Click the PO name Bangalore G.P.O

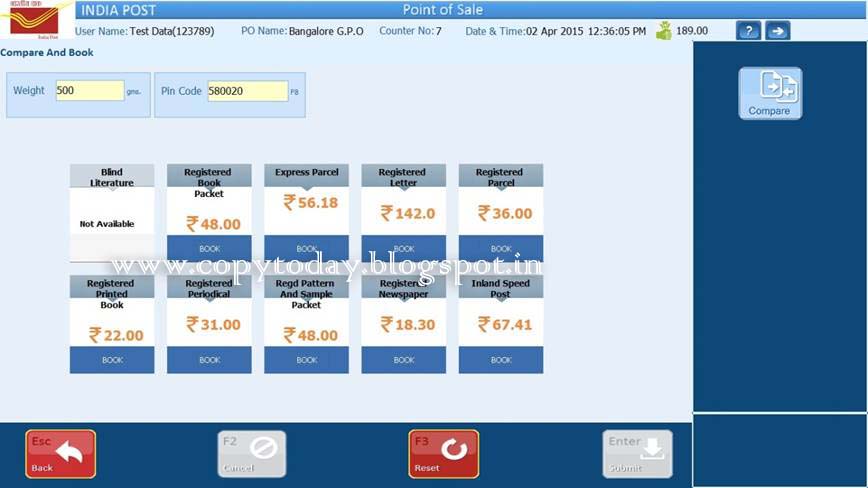326,31
